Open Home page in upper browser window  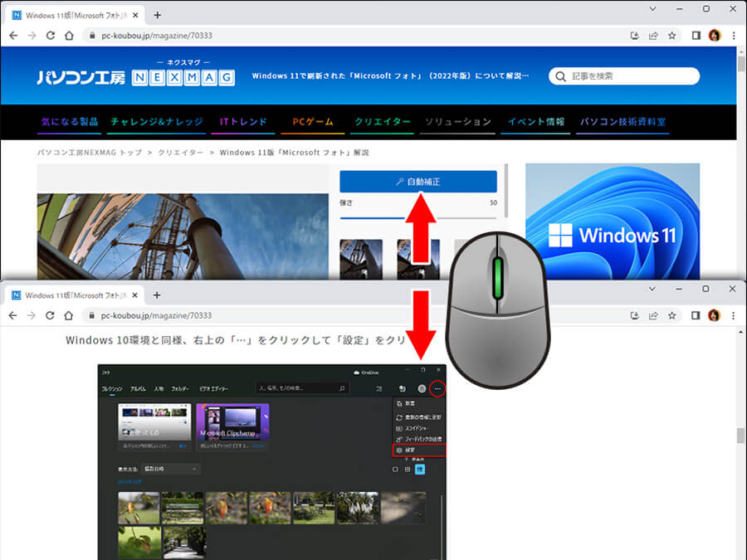[69, 35]
